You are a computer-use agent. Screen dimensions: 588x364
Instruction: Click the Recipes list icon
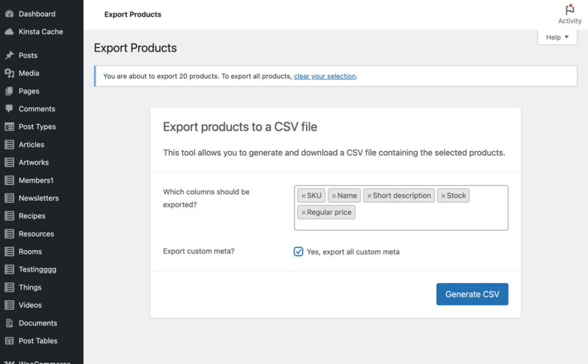tap(9, 216)
